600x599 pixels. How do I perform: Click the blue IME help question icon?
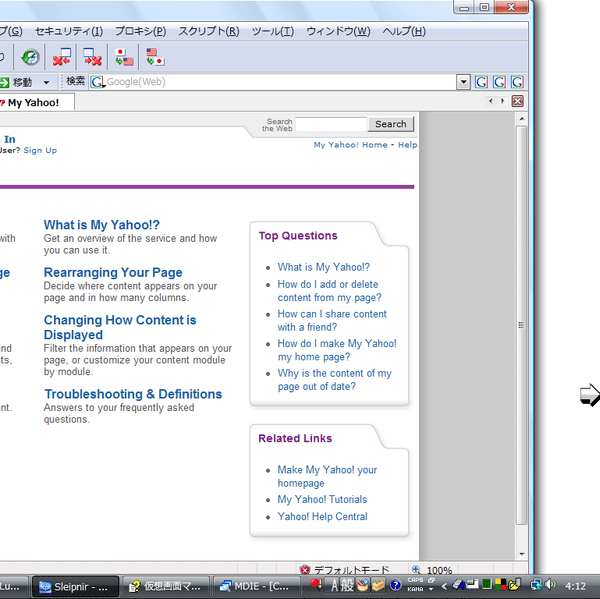[x=396, y=585]
